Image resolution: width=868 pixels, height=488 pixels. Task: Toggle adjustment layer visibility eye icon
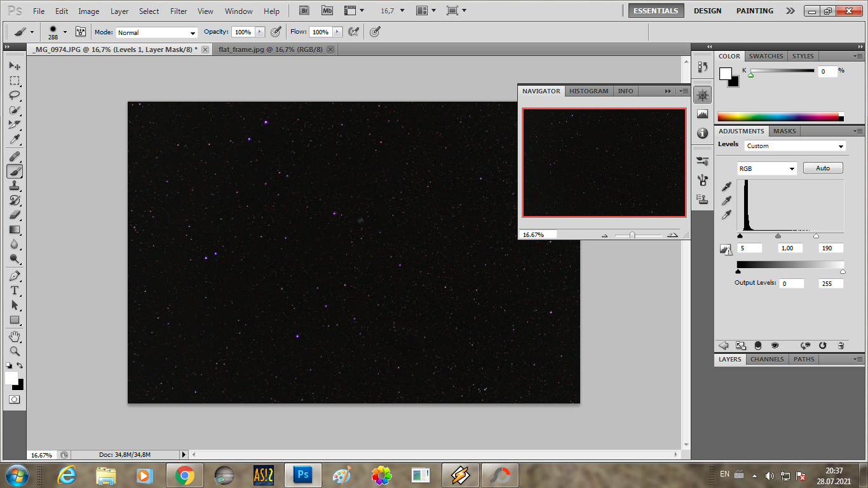pyautogui.click(x=775, y=346)
